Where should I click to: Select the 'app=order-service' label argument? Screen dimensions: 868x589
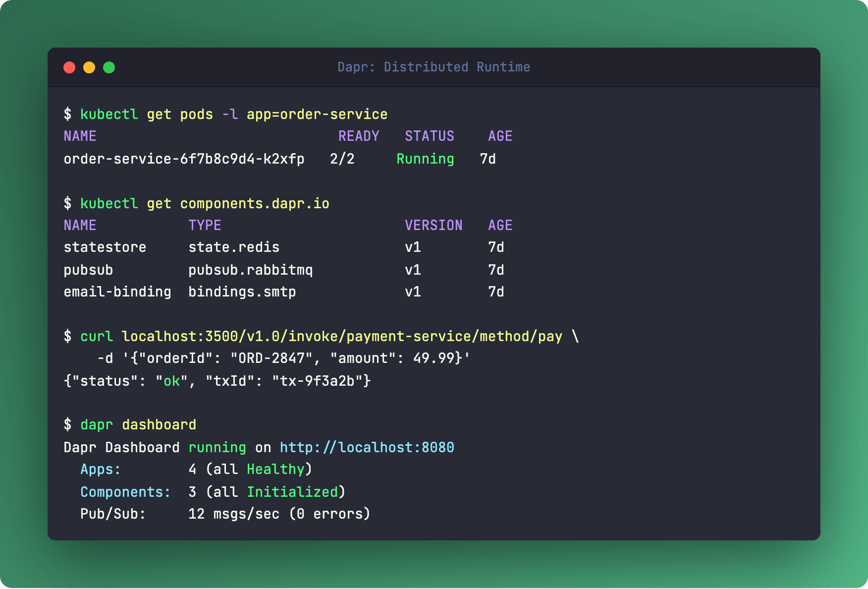click(x=317, y=114)
